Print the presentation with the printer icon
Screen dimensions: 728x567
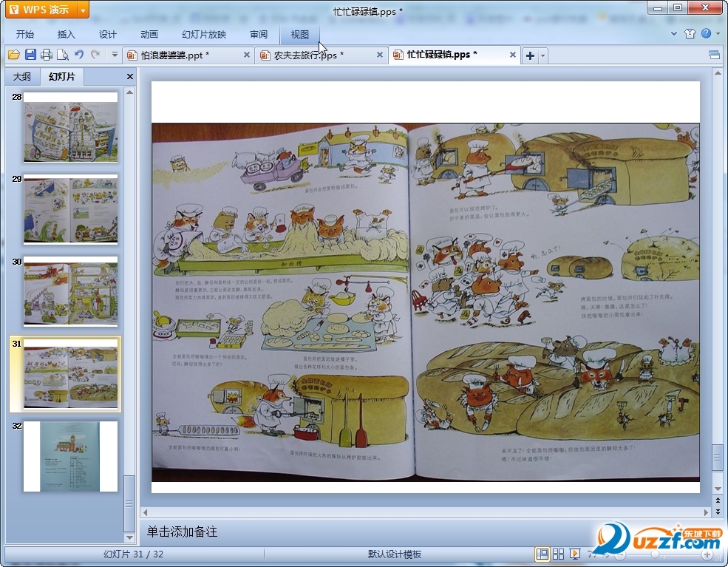[47, 55]
